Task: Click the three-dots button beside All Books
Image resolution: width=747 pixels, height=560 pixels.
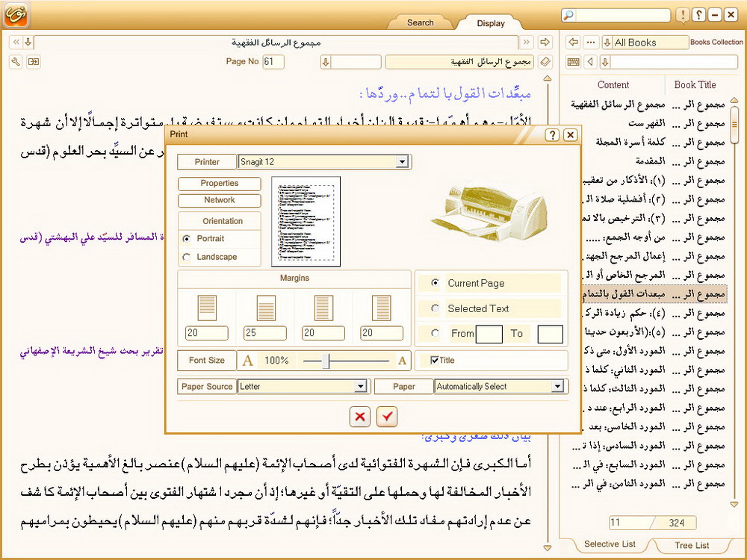Action: 591,43
